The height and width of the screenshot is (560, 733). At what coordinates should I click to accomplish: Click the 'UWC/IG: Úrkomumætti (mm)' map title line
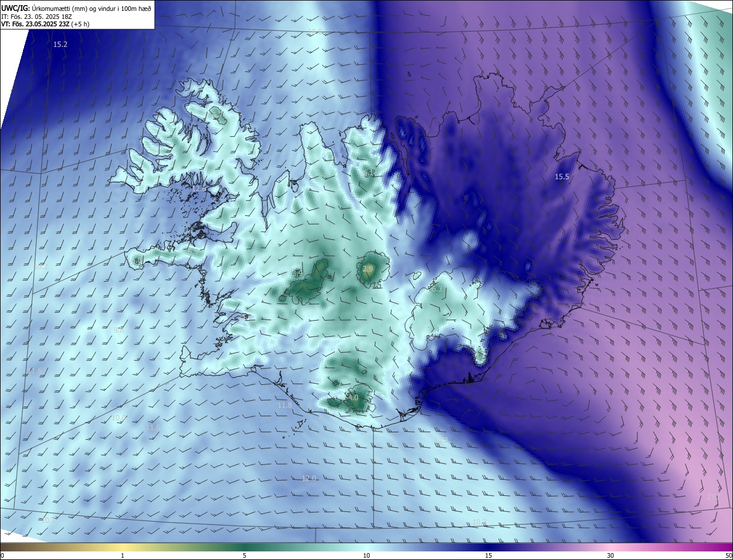(x=76, y=8)
